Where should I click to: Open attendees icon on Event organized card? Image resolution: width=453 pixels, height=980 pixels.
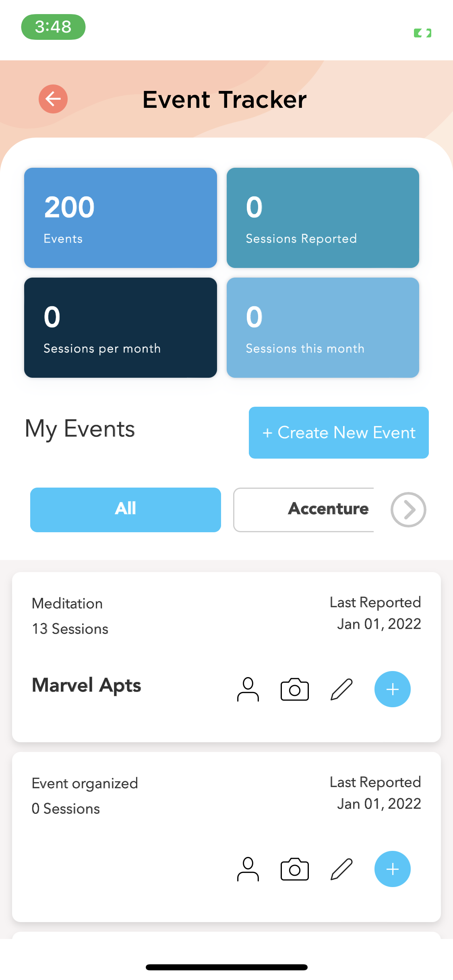click(x=248, y=869)
